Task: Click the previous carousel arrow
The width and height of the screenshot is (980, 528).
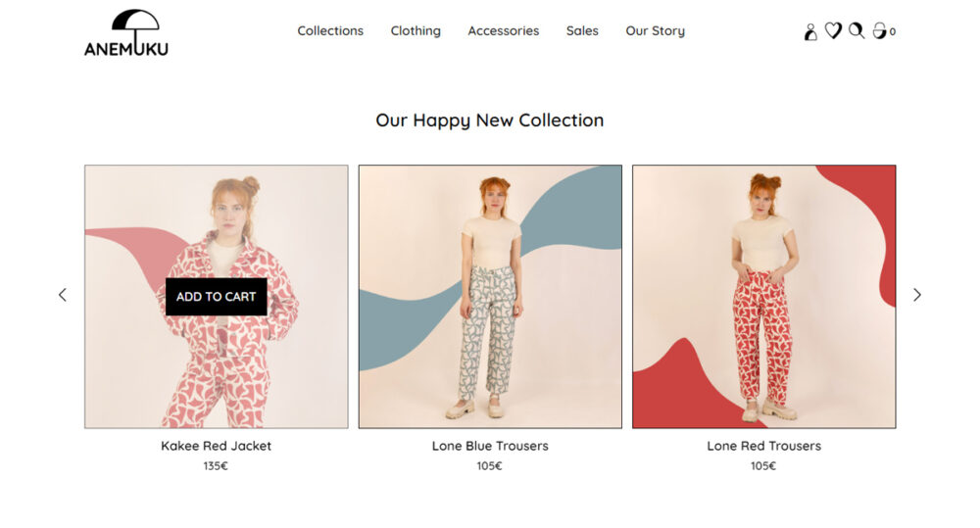Action: (63, 295)
